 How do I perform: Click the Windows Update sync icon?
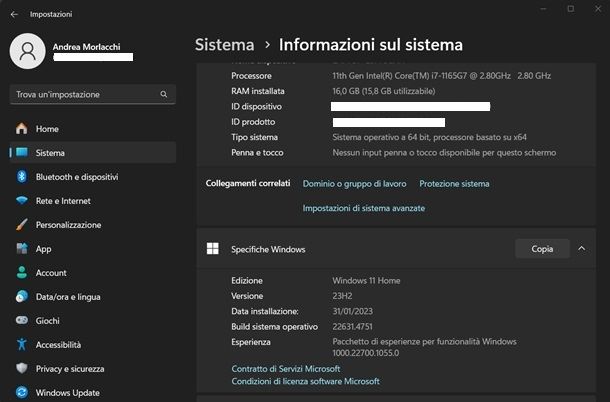pos(22,392)
